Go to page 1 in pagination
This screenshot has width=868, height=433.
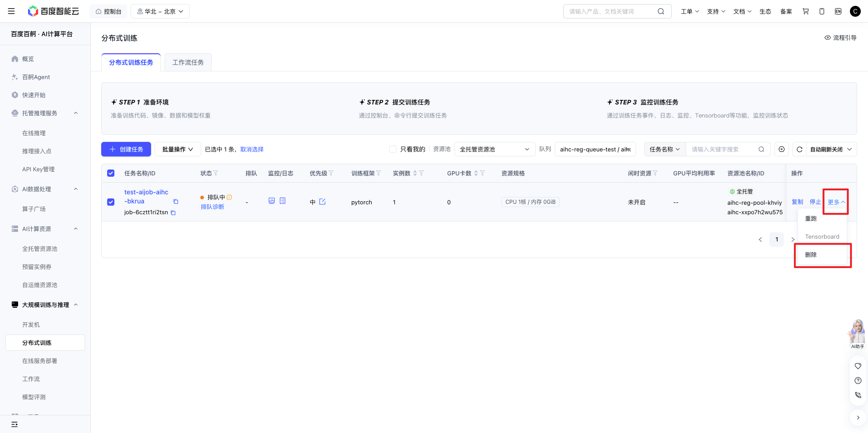[777, 240]
